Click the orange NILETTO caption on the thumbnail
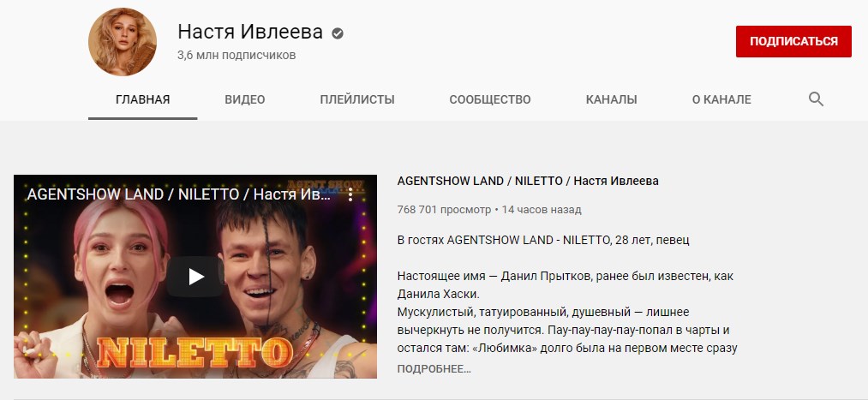 click(195, 351)
